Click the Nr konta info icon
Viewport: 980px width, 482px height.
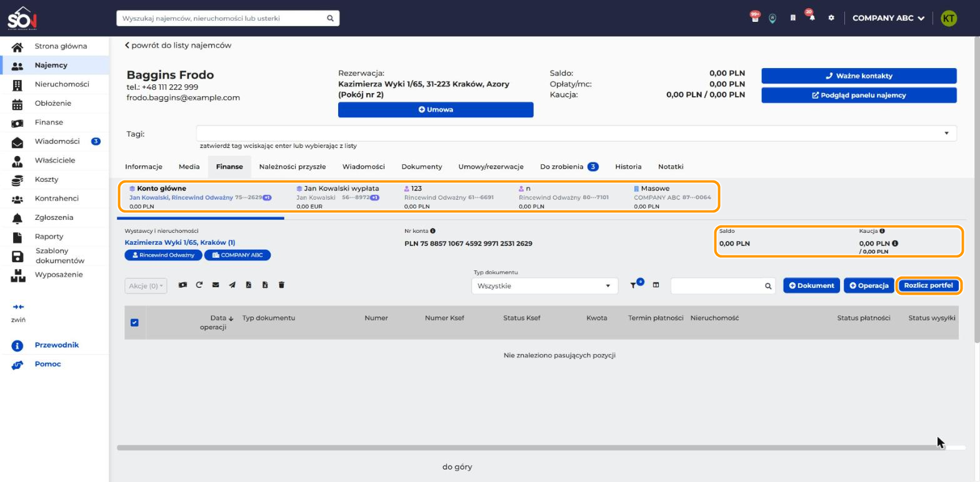click(432, 231)
